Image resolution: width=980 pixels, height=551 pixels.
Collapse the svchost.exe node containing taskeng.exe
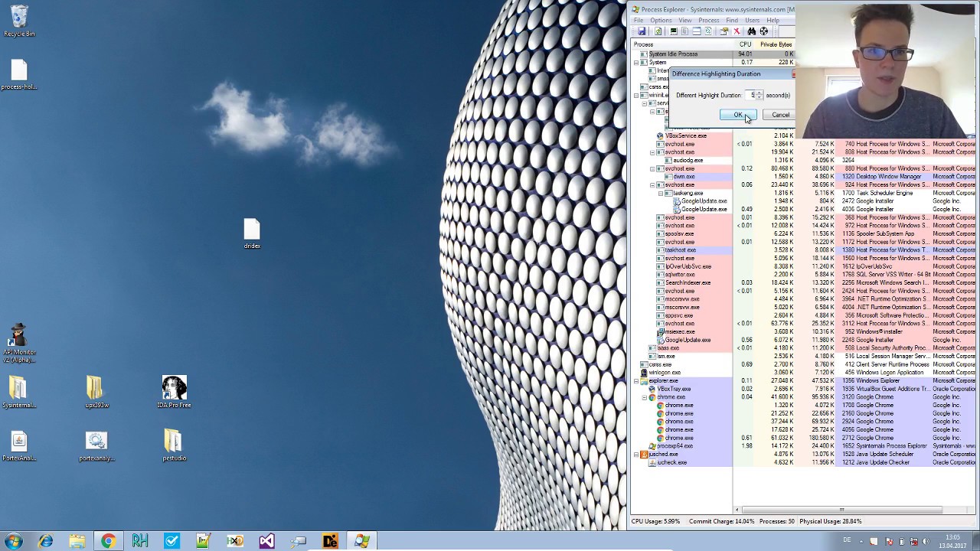652,185
